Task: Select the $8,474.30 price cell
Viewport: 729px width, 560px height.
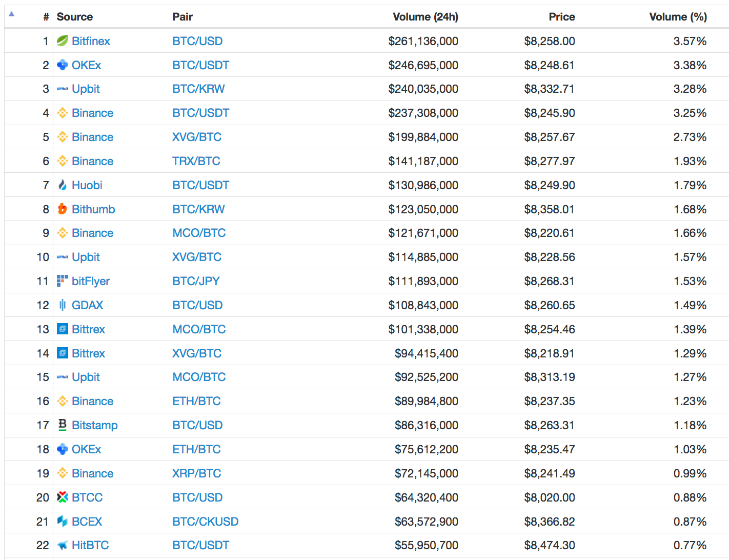Action: [x=549, y=545]
